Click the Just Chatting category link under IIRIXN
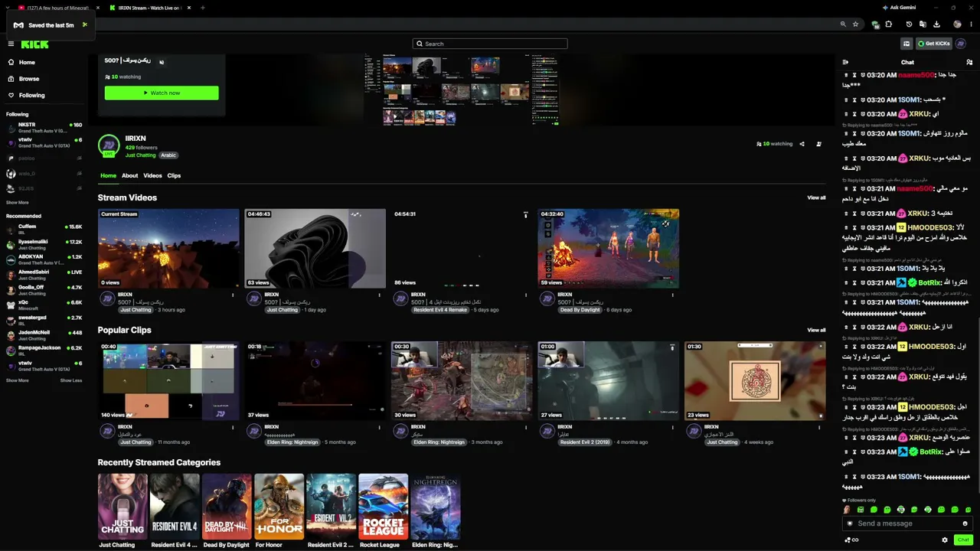This screenshot has width=980, height=551. [x=140, y=155]
